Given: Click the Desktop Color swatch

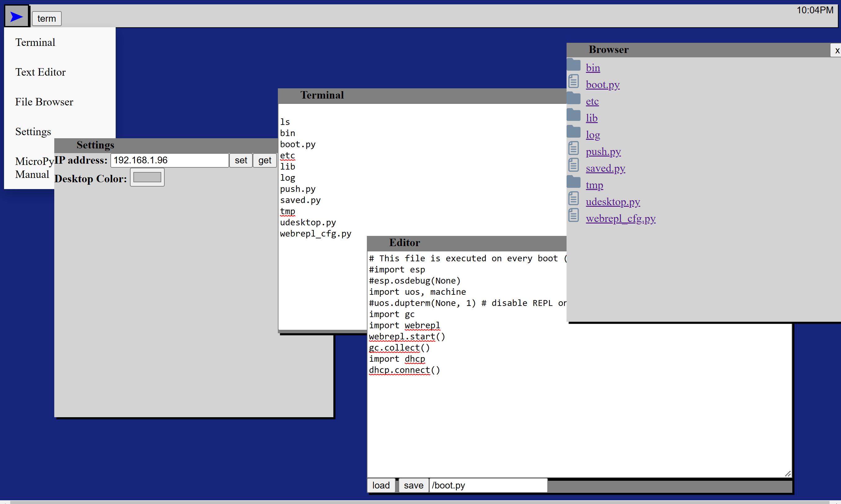Looking at the screenshot, I should 147,178.
